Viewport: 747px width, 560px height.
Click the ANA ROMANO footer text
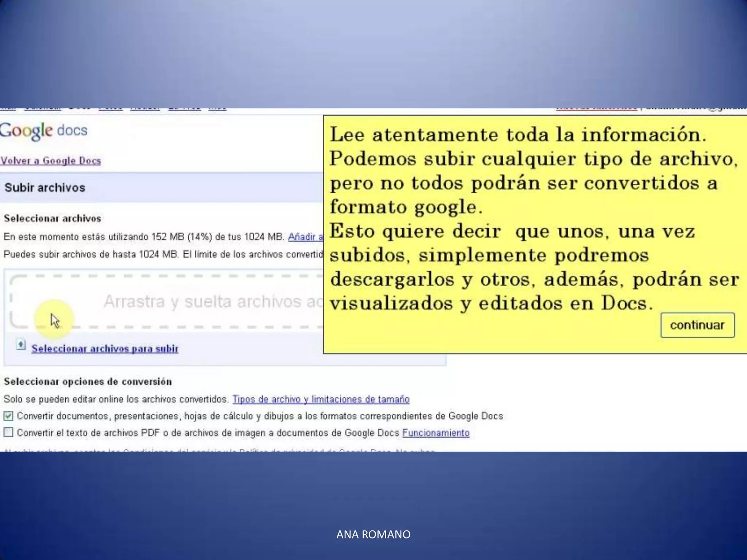tap(373, 534)
